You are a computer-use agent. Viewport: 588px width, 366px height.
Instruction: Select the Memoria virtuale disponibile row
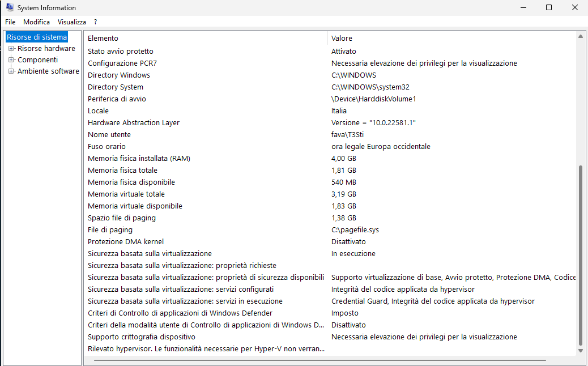coord(330,206)
